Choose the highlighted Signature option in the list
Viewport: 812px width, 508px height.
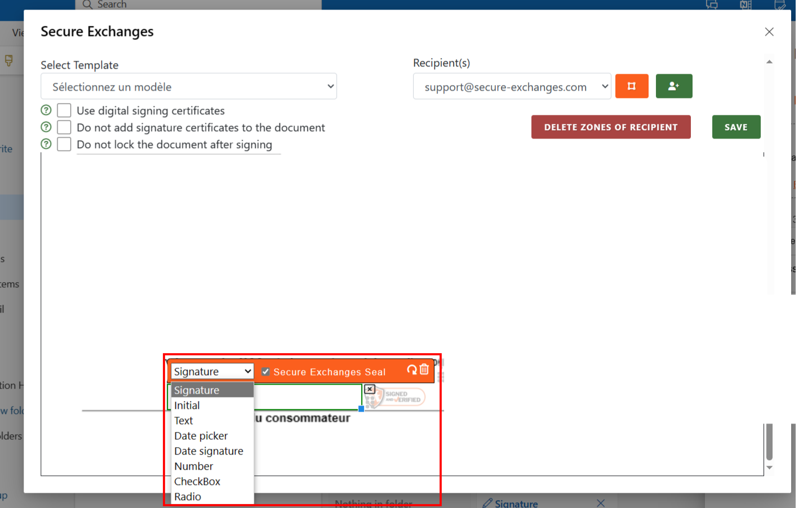pos(212,390)
